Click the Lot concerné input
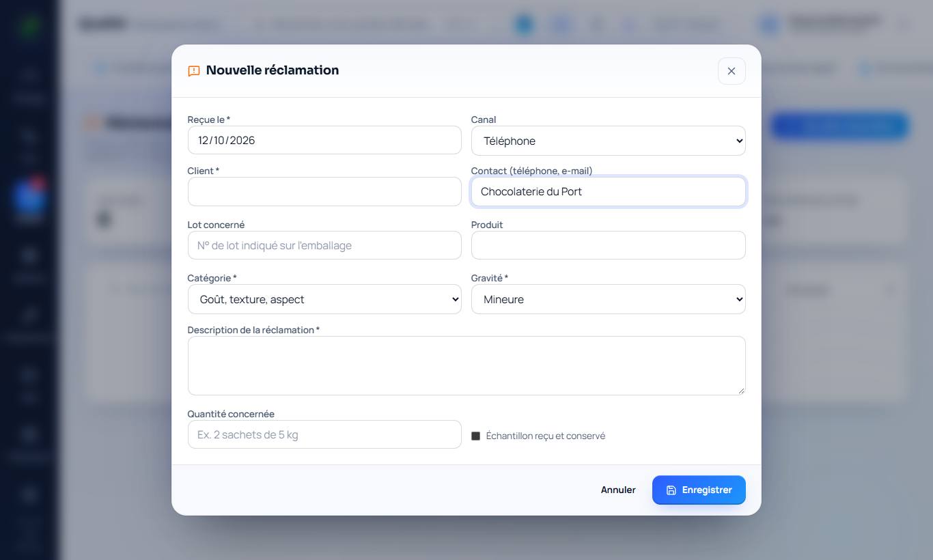The image size is (933, 560). tap(324, 245)
